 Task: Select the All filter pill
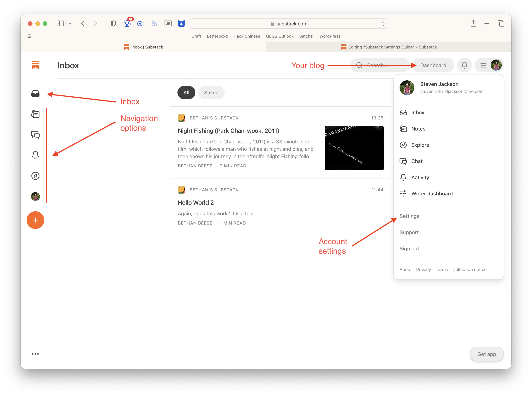tap(186, 93)
